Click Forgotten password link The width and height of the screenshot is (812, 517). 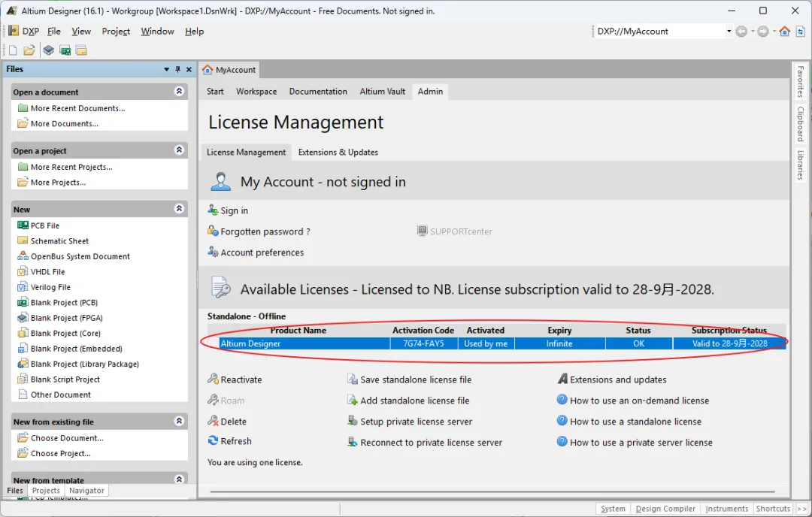[x=265, y=231]
